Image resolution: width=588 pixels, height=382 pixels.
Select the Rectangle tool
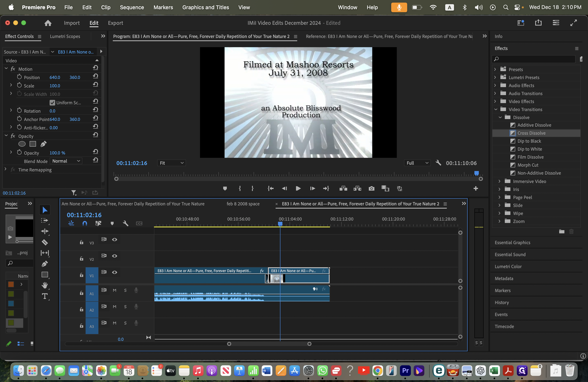point(45,275)
